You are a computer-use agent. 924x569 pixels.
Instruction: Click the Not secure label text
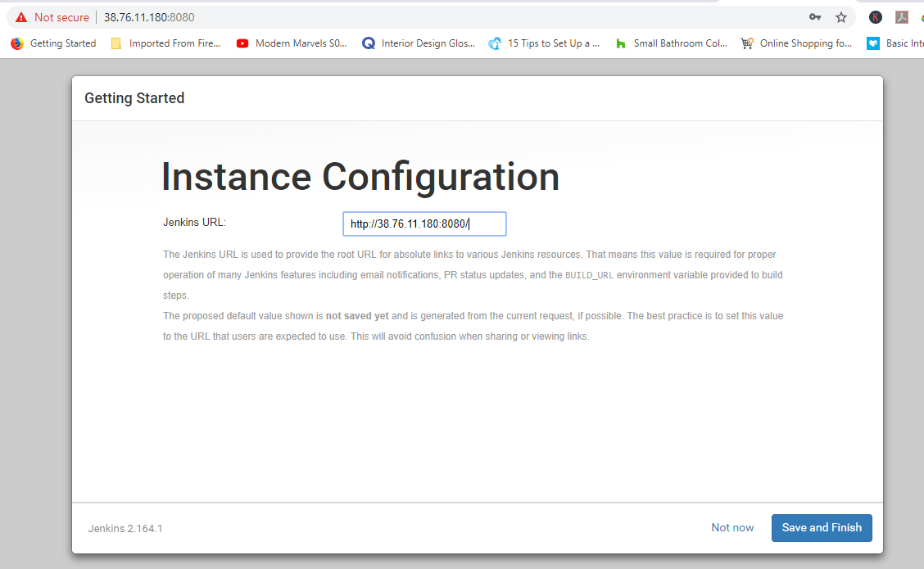(62, 17)
